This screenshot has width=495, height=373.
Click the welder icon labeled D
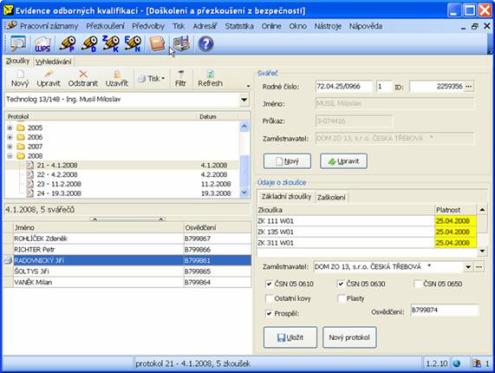89,44
